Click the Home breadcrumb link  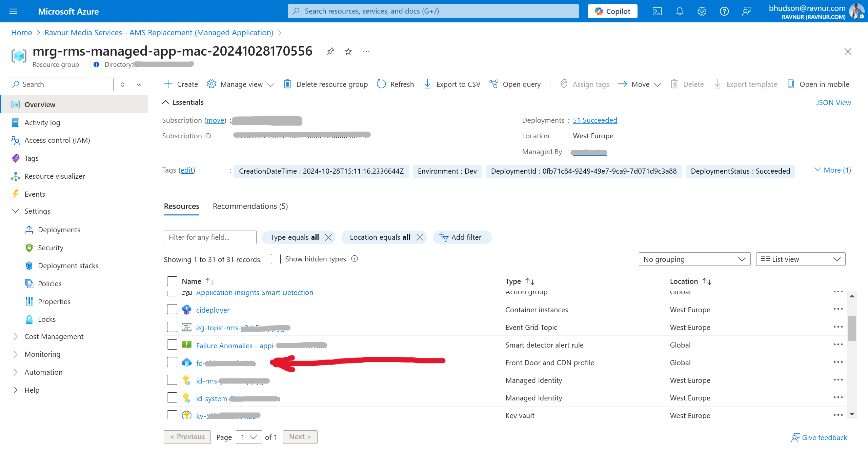point(22,33)
